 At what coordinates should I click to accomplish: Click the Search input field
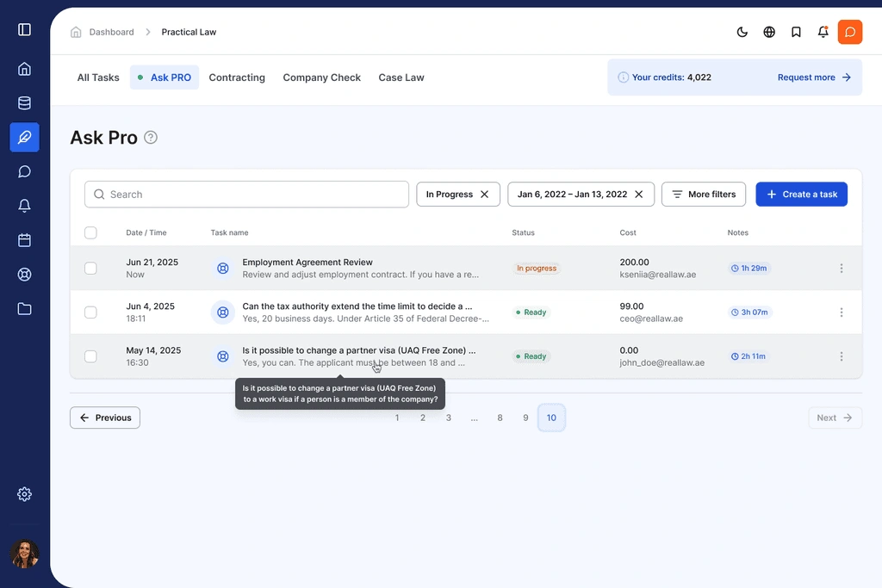pyautogui.click(x=246, y=195)
